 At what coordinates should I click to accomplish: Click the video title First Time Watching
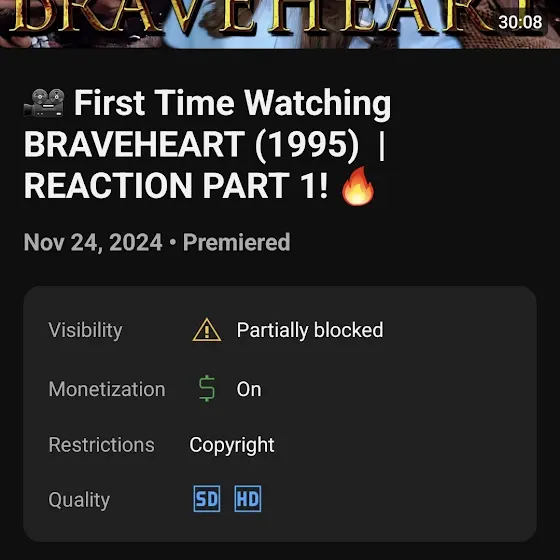coord(232,103)
